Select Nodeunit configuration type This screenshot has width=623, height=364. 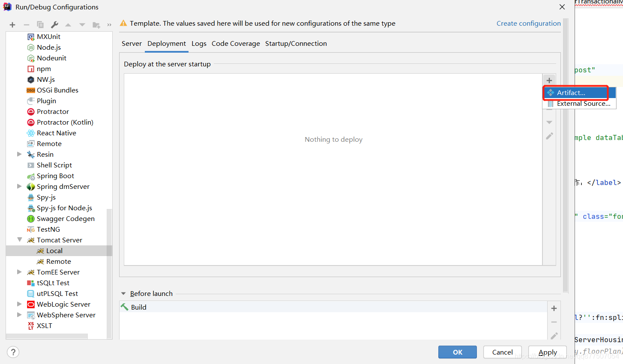pyautogui.click(x=51, y=58)
